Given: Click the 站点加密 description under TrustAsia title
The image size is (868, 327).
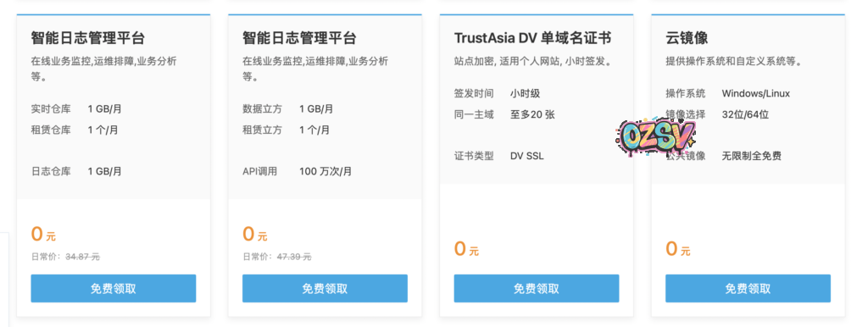Looking at the screenshot, I should pyautogui.click(x=532, y=61).
